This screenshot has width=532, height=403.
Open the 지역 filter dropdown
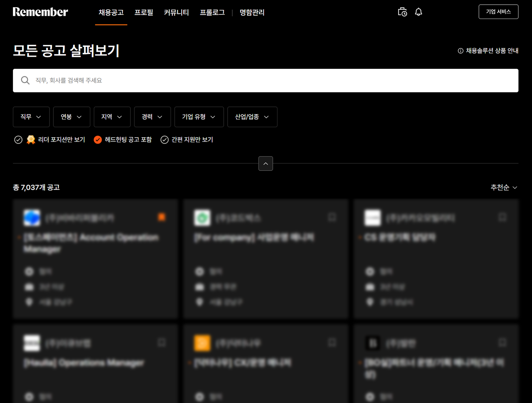(x=112, y=117)
